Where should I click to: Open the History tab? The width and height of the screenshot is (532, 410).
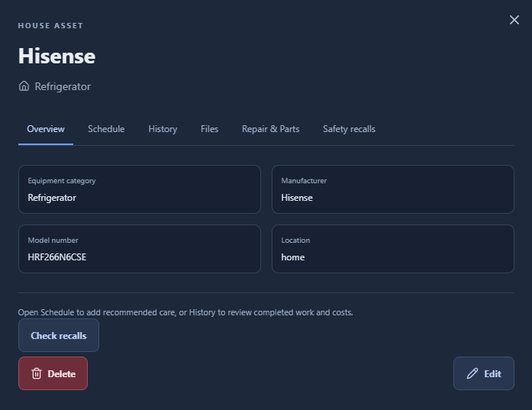(163, 129)
